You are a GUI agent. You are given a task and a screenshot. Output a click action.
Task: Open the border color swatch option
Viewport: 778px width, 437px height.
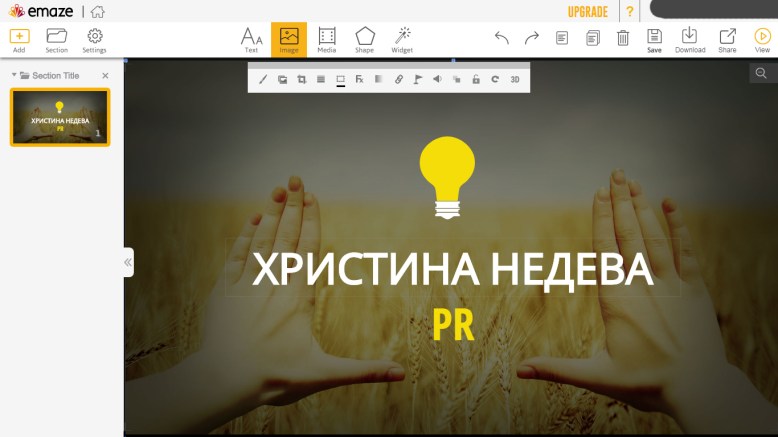pos(340,79)
